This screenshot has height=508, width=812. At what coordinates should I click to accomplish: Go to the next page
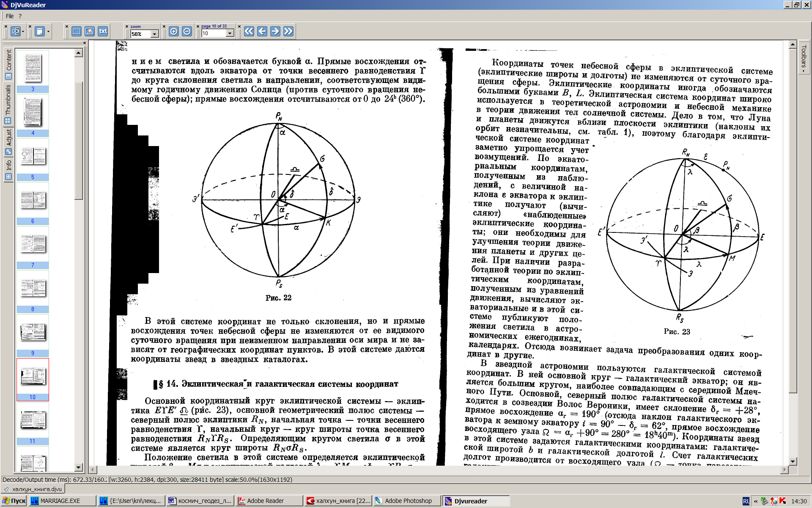275,31
